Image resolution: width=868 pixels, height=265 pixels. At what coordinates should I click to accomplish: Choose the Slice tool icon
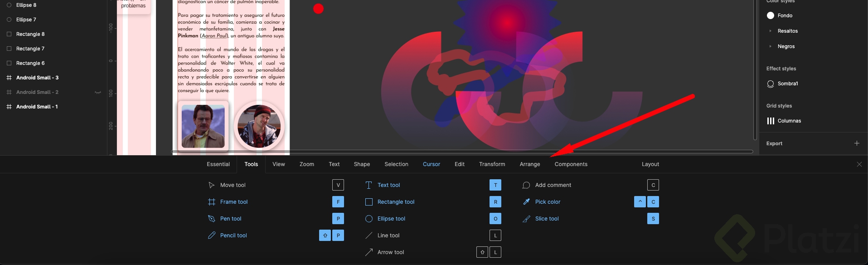pos(526,219)
